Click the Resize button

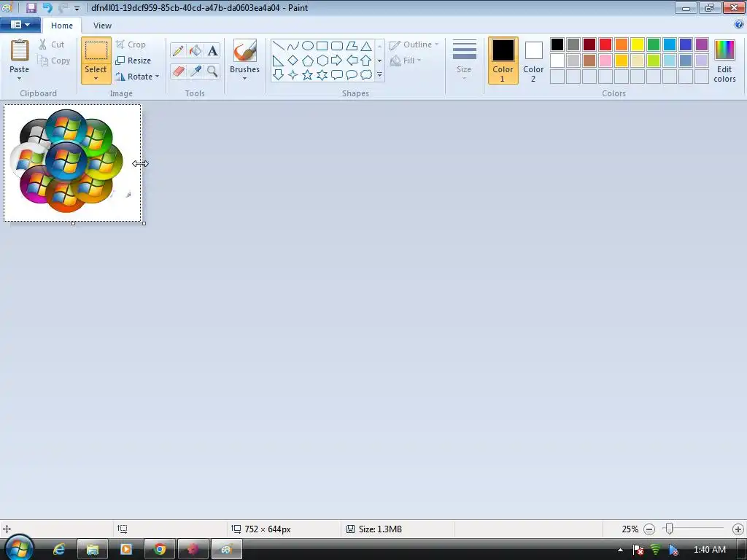tap(133, 61)
